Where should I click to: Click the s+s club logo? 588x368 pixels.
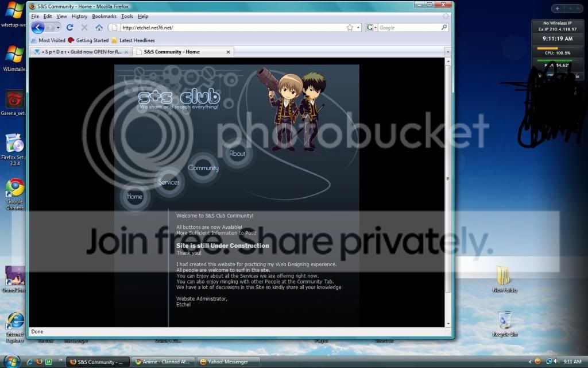click(179, 98)
